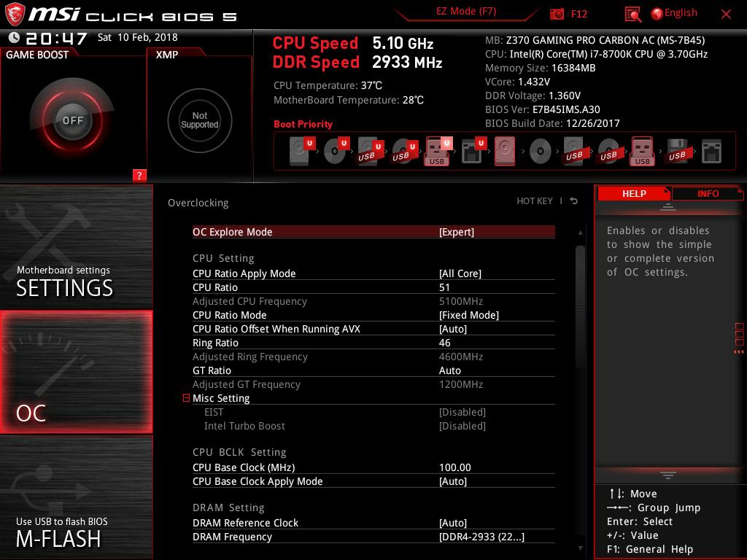Click the grip handle below the HELP tab
Viewport: 747px width, 560px height.
pos(668,206)
